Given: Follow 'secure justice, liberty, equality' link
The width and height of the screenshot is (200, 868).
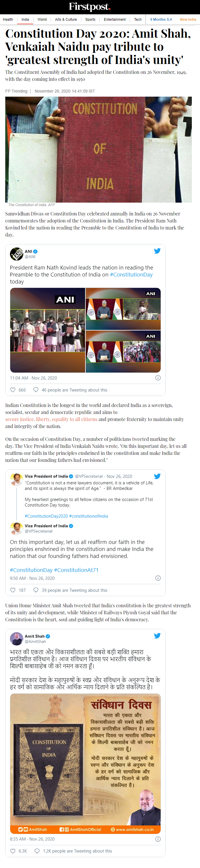Looking at the screenshot, I should pos(51,419).
